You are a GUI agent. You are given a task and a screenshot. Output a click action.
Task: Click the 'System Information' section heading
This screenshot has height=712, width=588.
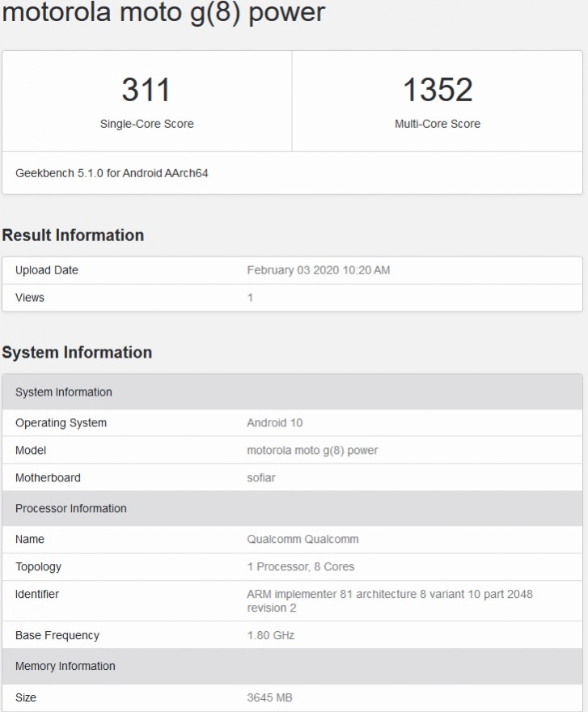point(77,353)
